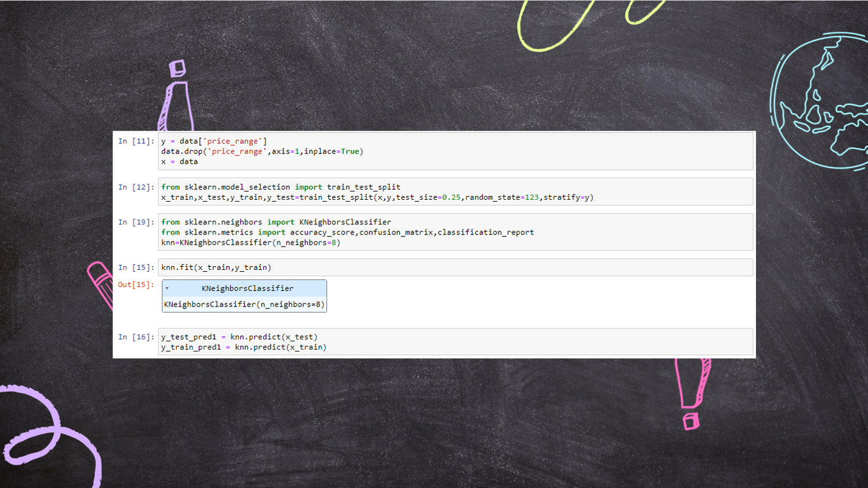
Task: Select the In [15]: prompt label
Action: 136,267
